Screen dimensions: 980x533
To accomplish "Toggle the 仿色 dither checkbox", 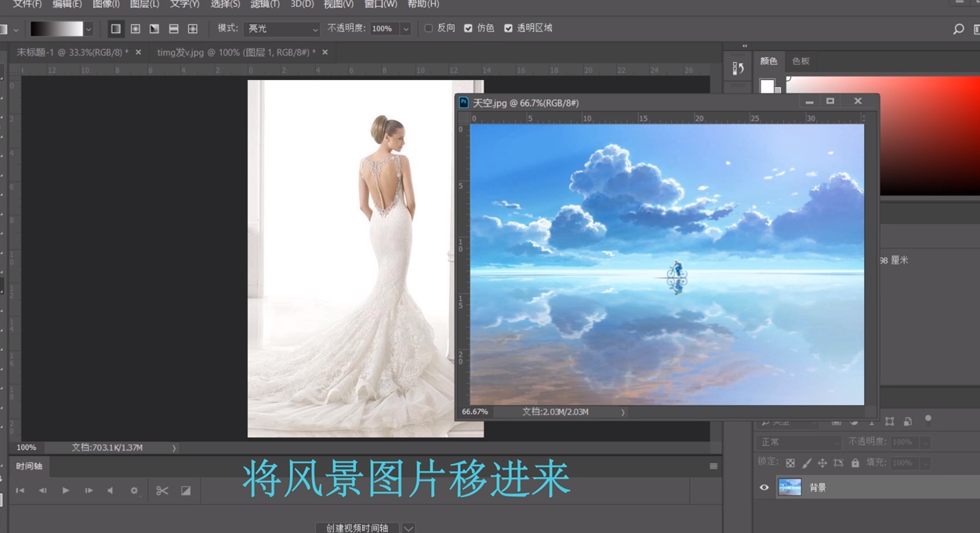I will 468,28.
